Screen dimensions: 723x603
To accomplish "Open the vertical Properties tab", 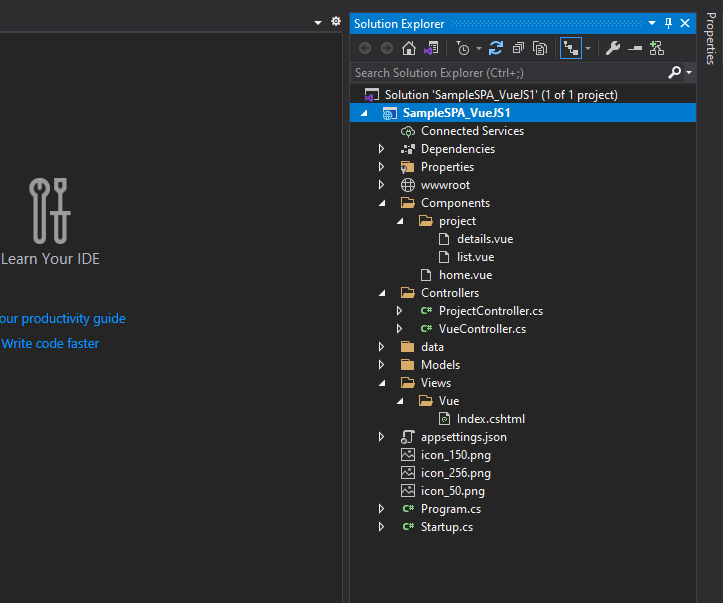I will 711,39.
